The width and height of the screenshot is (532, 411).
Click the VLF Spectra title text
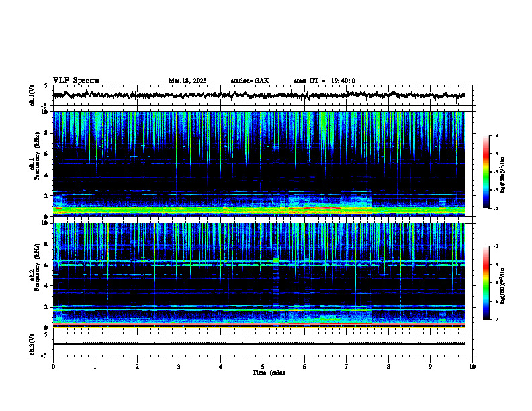tap(76, 81)
